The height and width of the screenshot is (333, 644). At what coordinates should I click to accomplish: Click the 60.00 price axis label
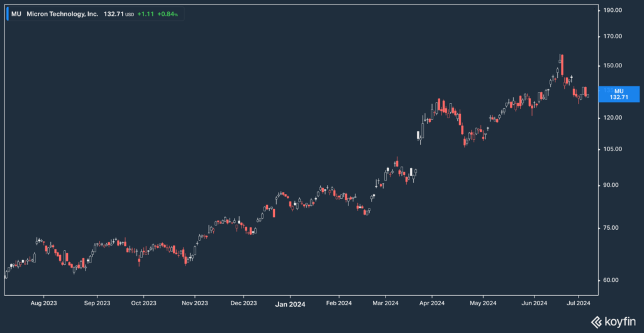(x=613, y=280)
